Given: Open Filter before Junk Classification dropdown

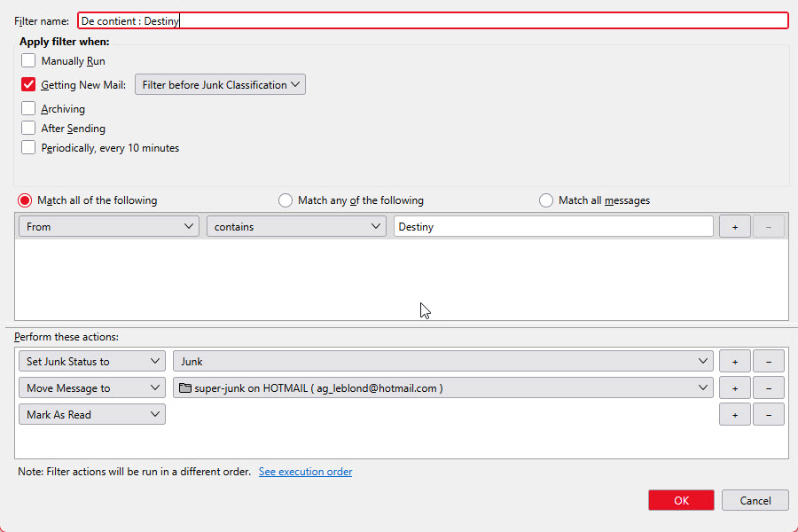Looking at the screenshot, I should (x=220, y=85).
